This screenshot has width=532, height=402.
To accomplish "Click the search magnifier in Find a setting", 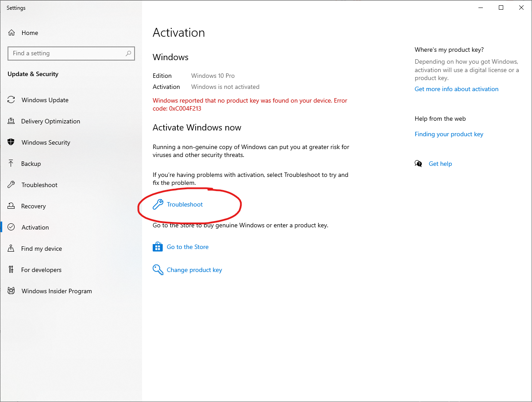I will point(128,54).
